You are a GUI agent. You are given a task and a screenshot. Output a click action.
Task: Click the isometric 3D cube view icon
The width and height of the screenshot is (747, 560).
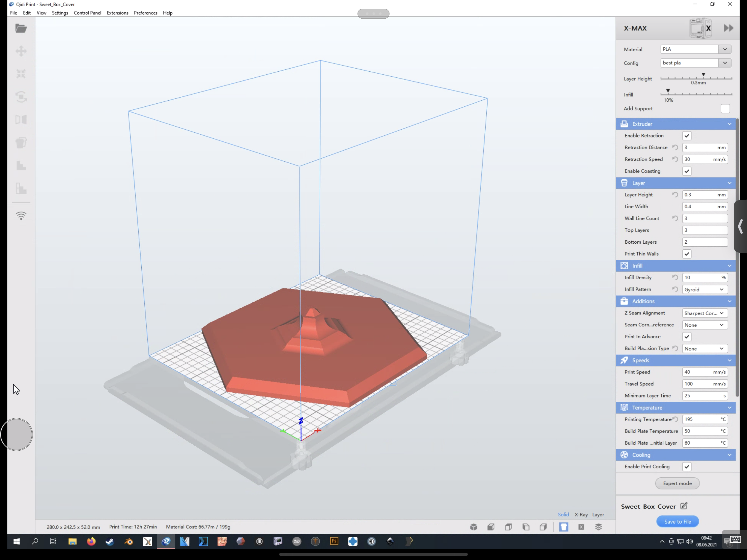point(474,527)
